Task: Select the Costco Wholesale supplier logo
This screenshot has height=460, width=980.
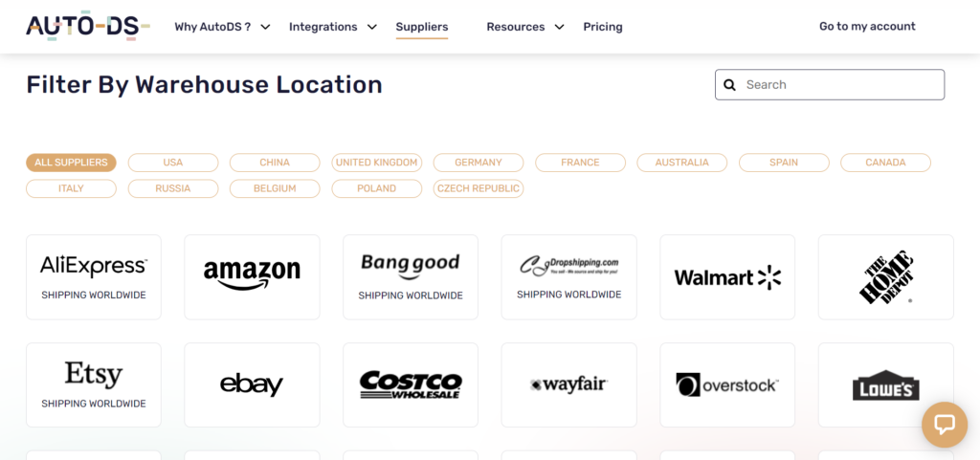Action: click(x=411, y=385)
